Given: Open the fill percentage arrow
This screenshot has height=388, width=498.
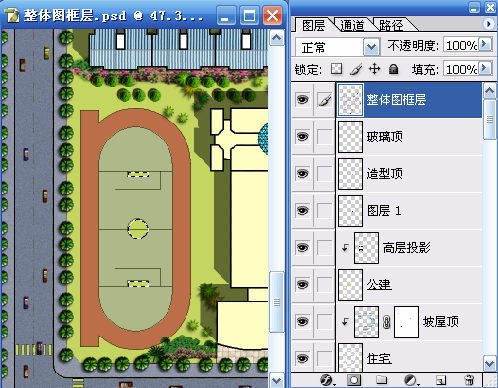Looking at the screenshot, I should coord(486,68).
